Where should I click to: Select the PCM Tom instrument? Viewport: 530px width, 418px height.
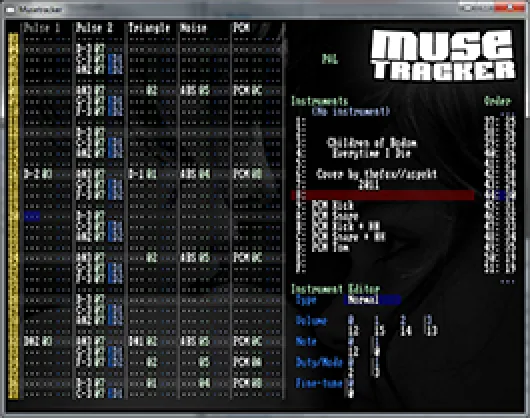(x=330, y=247)
